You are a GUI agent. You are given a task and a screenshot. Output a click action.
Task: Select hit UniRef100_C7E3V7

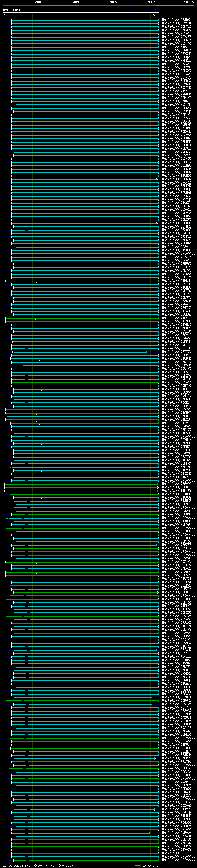click(177, 30)
